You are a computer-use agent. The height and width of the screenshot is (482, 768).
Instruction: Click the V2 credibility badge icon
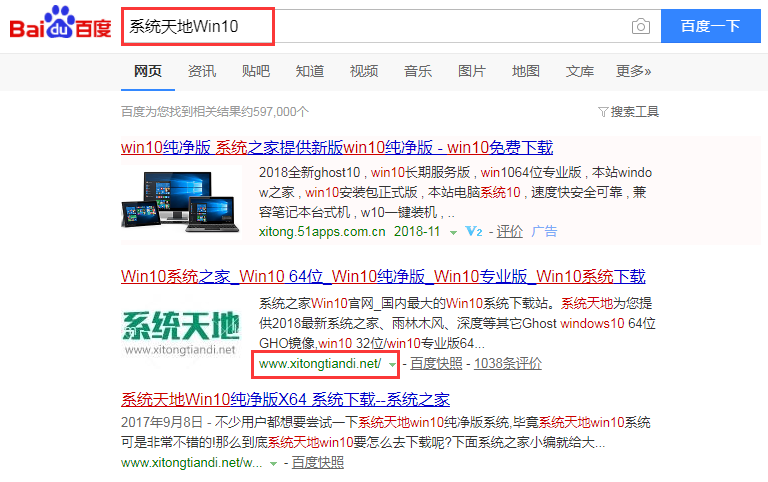475,231
